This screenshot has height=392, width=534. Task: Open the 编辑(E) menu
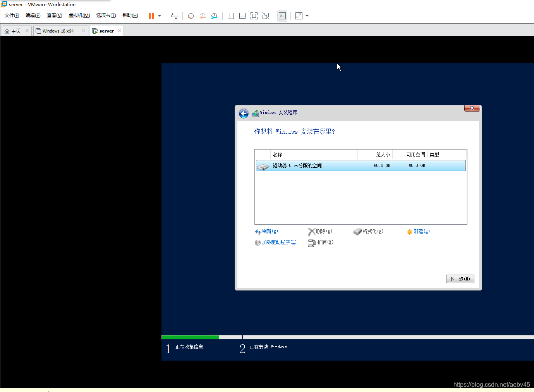click(33, 15)
